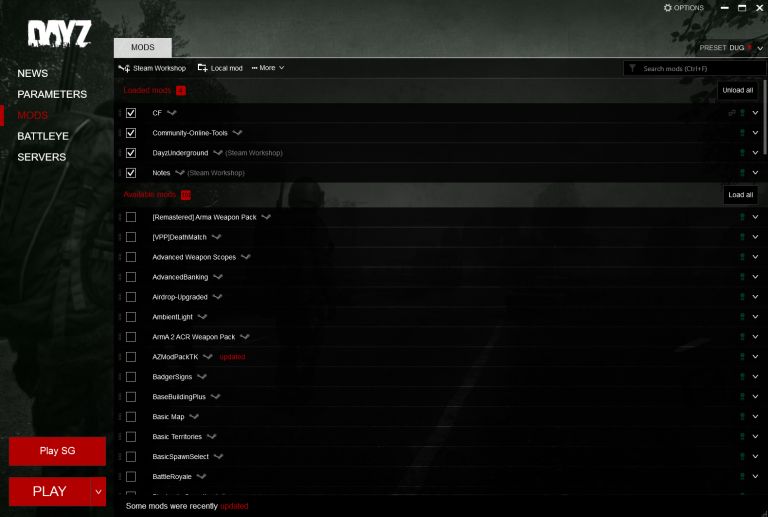Screen dimensions: 768x517
Task: Click the Local mod folder icon
Action: click(202, 68)
